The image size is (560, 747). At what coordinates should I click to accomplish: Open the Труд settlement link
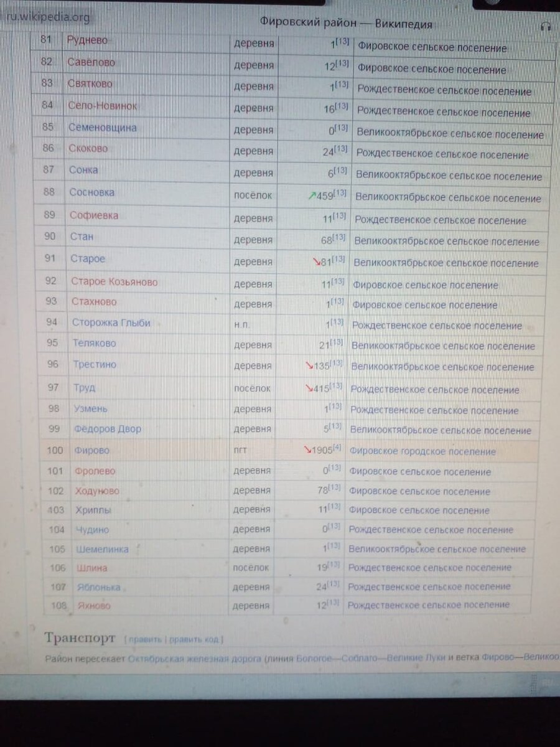pos(85,388)
